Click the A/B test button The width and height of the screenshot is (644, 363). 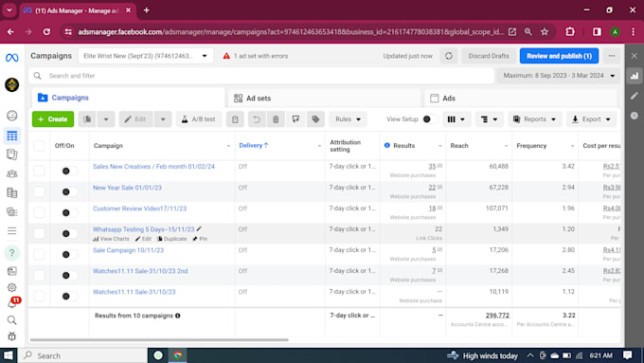[x=199, y=119]
